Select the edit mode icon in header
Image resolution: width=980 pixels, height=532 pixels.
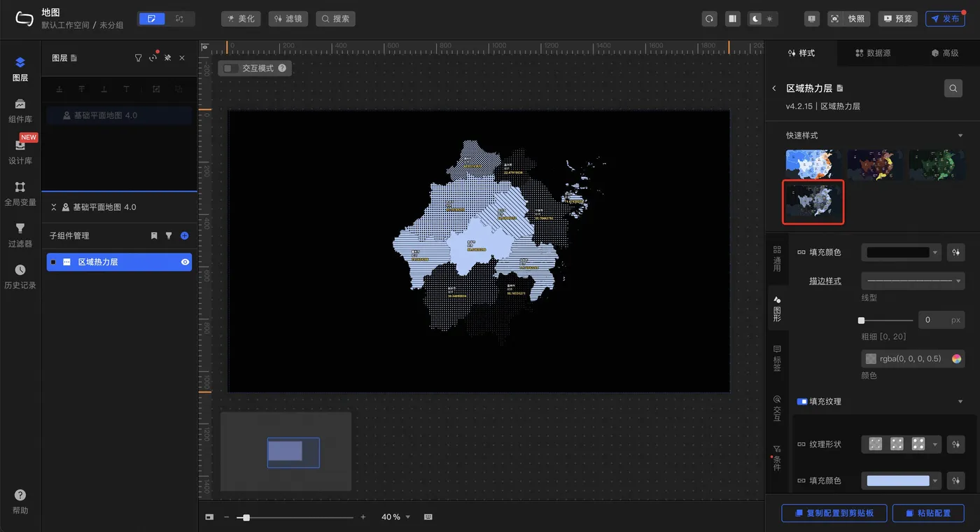pyautogui.click(x=152, y=19)
